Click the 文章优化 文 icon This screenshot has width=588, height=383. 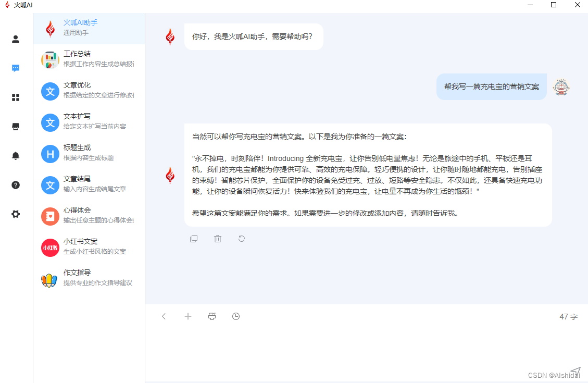50,91
